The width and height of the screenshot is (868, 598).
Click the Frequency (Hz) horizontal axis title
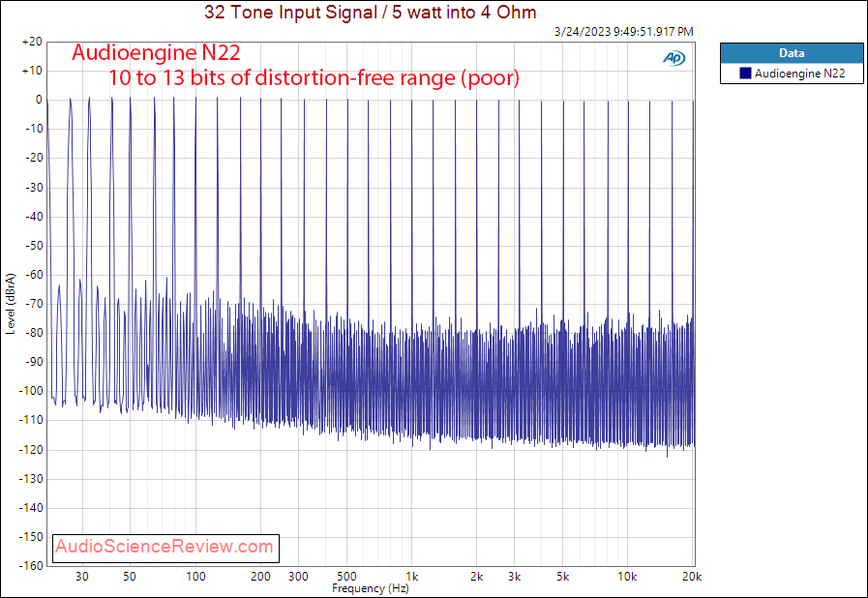coord(371,588)
